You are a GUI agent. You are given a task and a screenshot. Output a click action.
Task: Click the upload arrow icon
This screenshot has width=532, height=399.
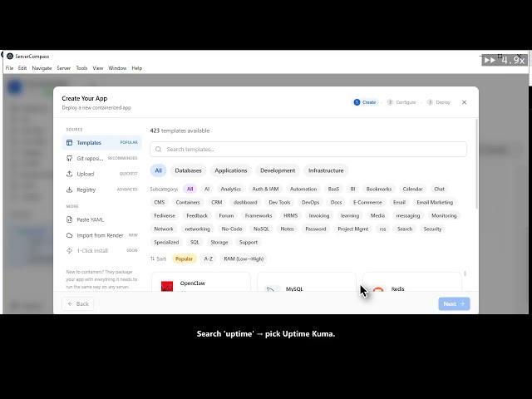click(69, 174)
